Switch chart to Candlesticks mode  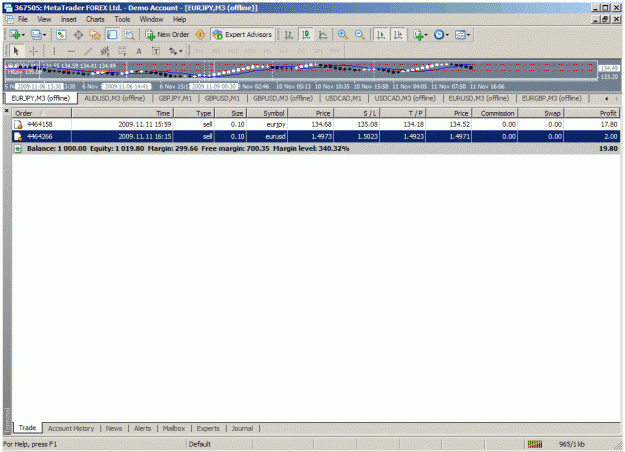(306, 35)
